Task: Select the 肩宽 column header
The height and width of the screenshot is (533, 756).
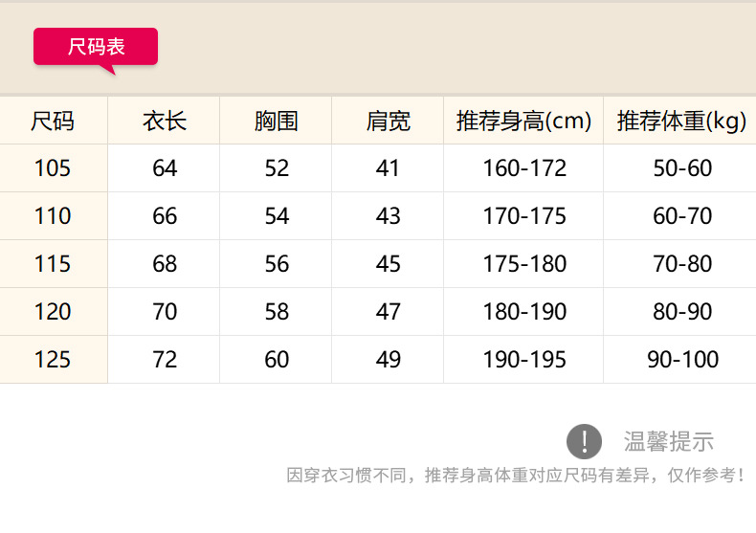Action: (x=388, y=122)
